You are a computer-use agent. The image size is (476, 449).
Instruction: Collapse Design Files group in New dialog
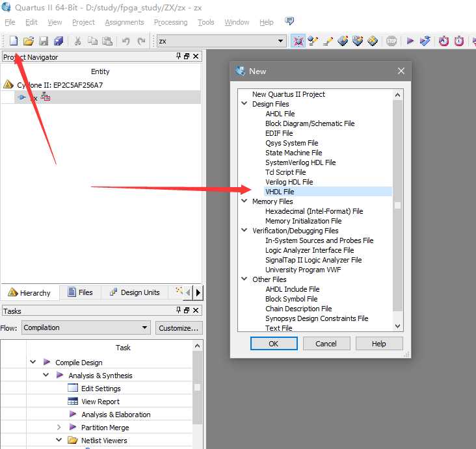click(244, 103)
